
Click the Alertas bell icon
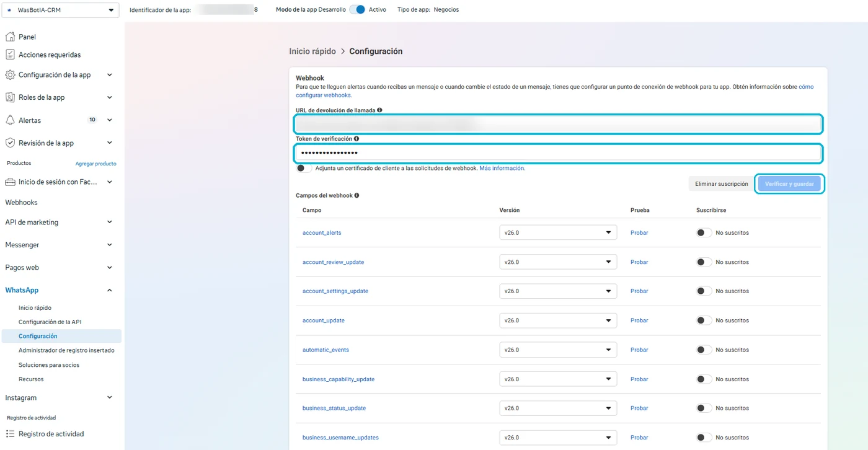tap(10, 120)
